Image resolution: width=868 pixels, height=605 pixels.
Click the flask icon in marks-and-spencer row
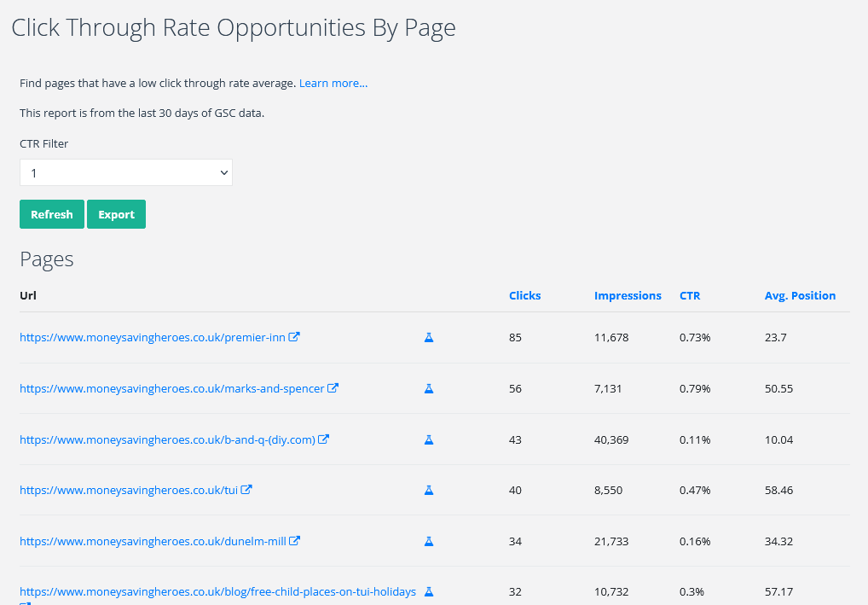click(429, 389)
